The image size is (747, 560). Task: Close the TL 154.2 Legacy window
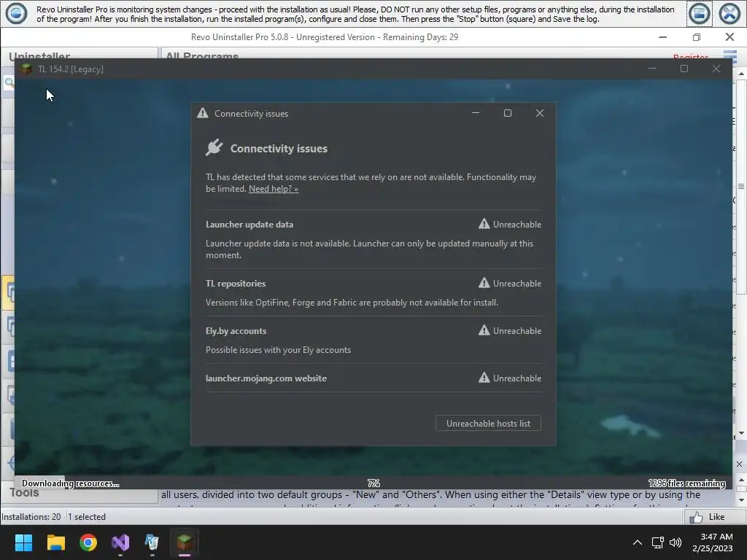coord(716,69)
